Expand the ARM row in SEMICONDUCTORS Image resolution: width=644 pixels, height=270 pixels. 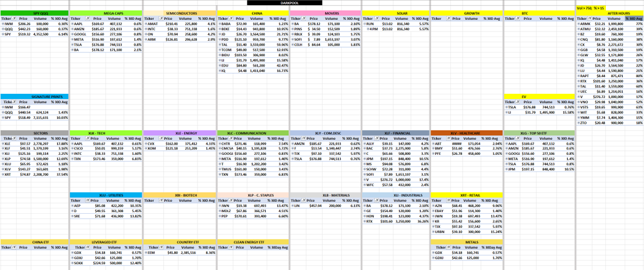tap(146, 40)
